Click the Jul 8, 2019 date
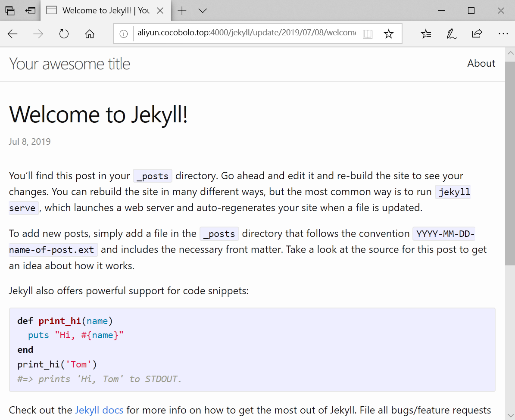The width and height of the screenshot is (515, 420). click(x=30, y=142)
